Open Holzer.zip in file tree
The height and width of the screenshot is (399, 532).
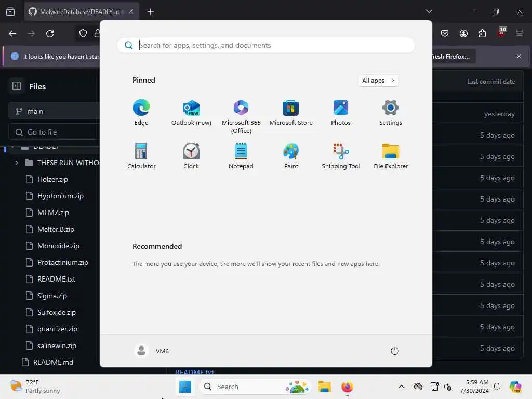click(x=52, y=179)
